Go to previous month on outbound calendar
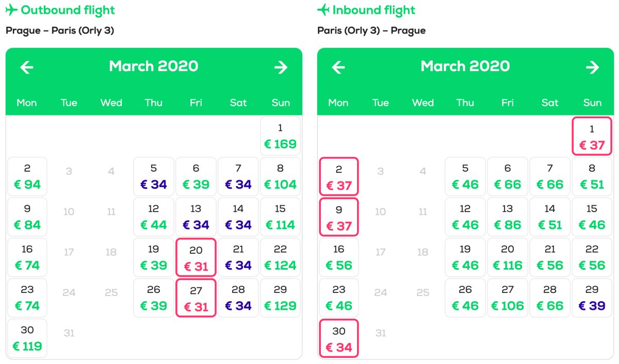This screenshot has width=619, height=364. 27,67
